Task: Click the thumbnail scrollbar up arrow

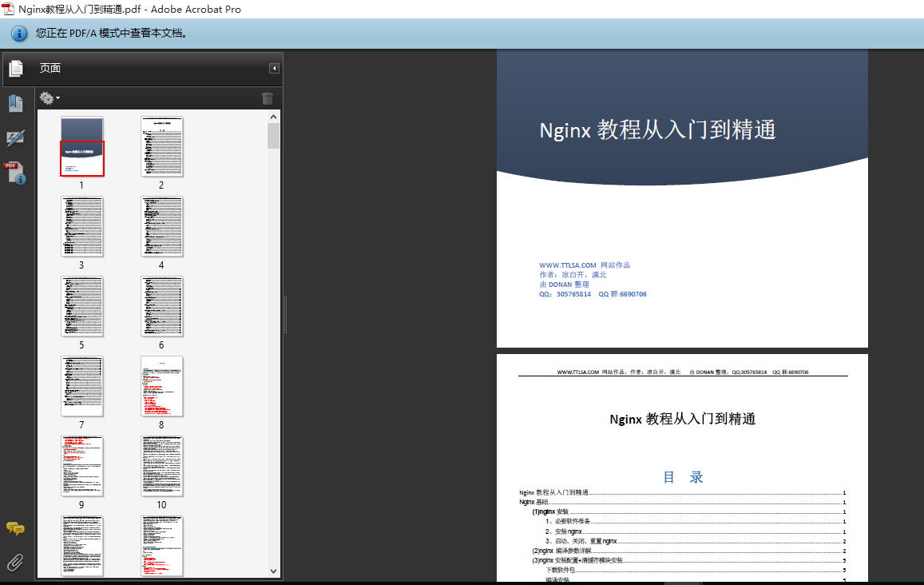Action: tap(273, 117)
